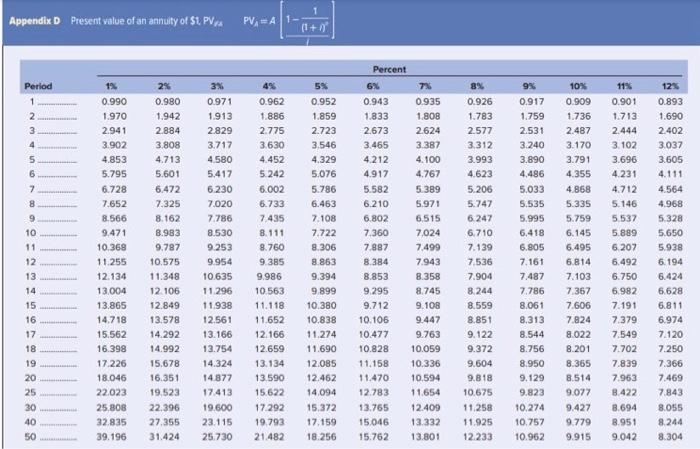
Task: Click value 8.851 for period 16 at 8%
Action: tap(480, 320)
